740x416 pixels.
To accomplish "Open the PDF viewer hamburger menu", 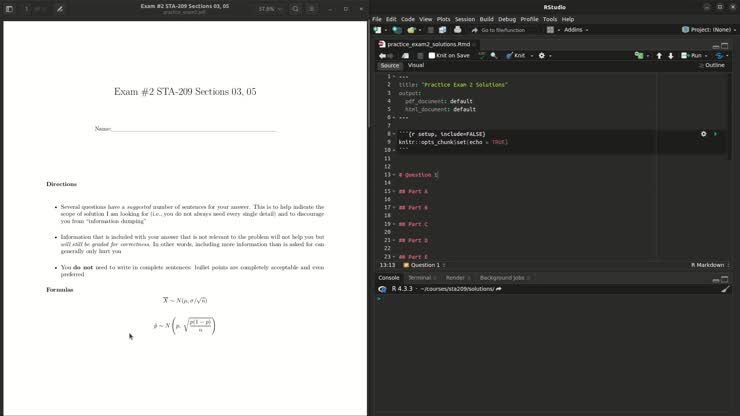I will click(x=311, y=8).
